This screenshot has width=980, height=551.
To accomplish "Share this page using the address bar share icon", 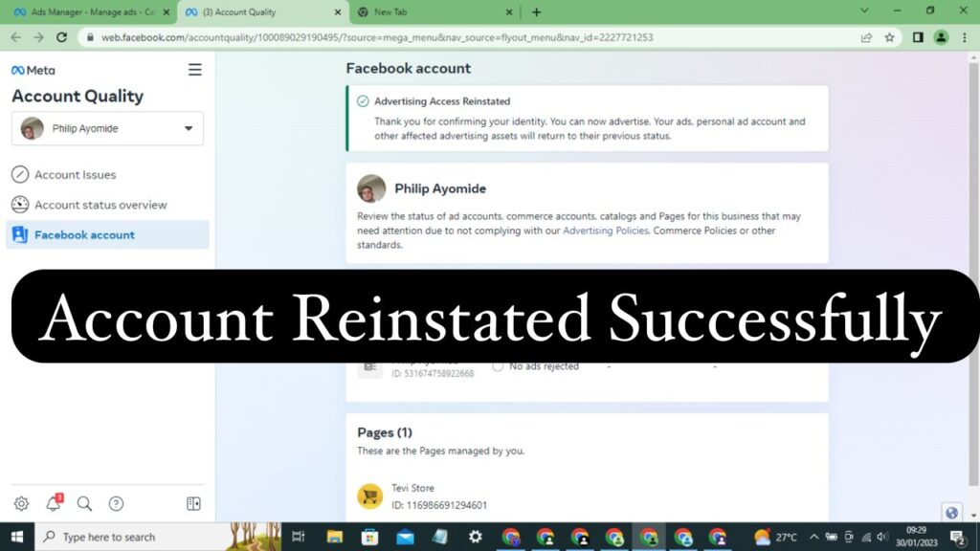I will click(x=866, y=37).
